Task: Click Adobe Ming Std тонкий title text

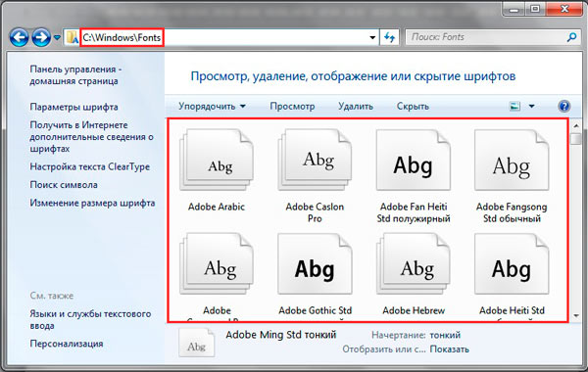Action: pyautogui.click(x=281, y=335)
